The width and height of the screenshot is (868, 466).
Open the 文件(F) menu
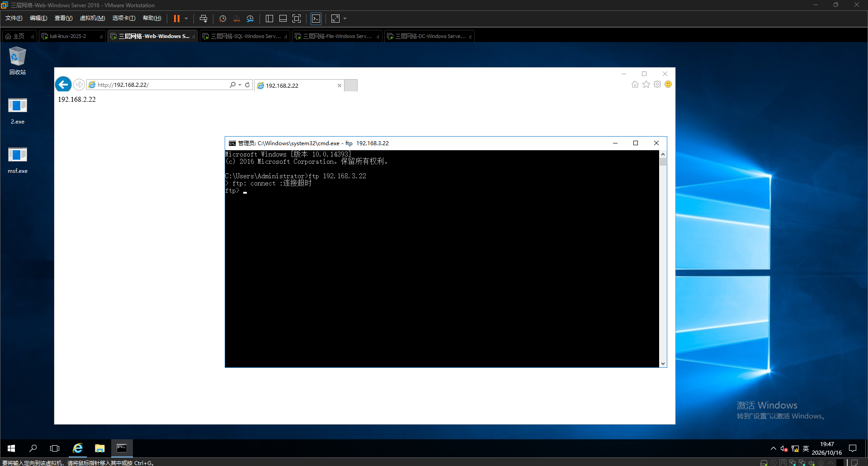coord(14,18)
